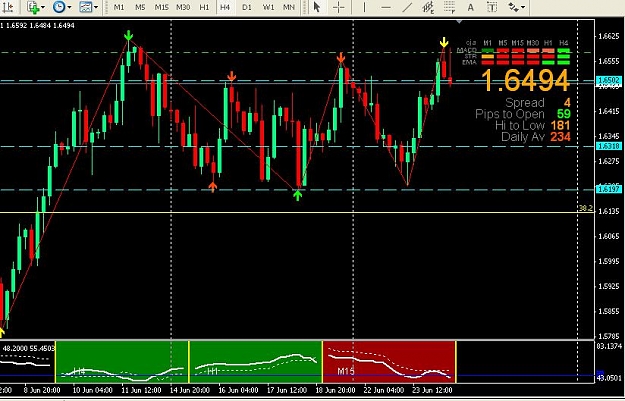Click the EMA row label in signal panel
This screenshot has width=625, height=401.
tap(469, 62)
